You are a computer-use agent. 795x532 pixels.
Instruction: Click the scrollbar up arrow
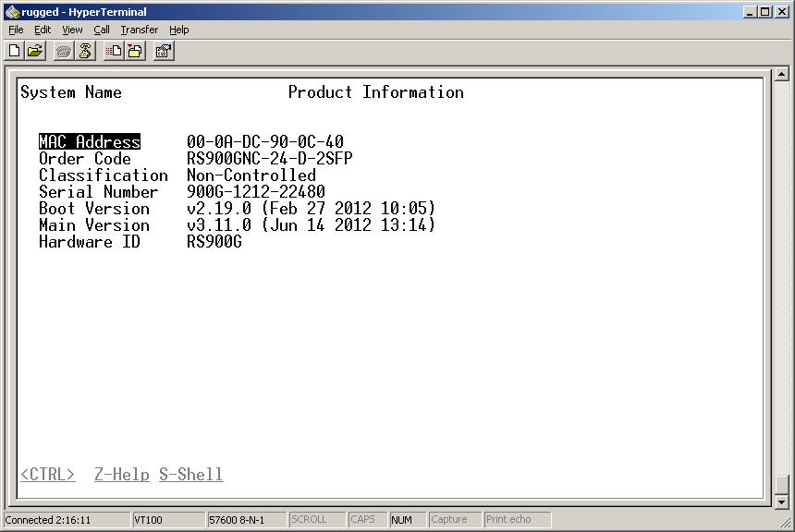[782, 75]
